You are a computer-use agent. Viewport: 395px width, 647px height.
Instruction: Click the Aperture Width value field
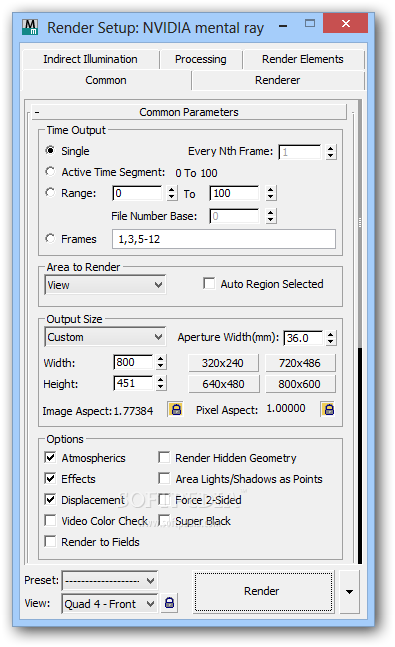tap(303, 338)
